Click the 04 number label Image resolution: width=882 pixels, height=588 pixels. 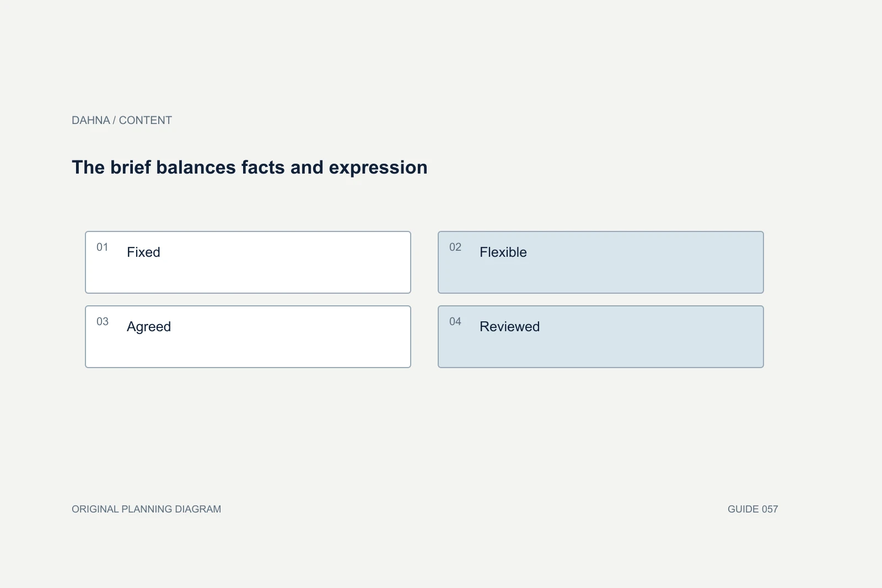tap(455, 321)
